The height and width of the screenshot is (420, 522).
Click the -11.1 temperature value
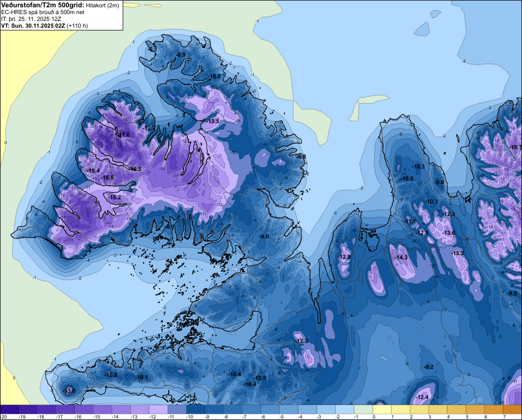pos(410,222)
